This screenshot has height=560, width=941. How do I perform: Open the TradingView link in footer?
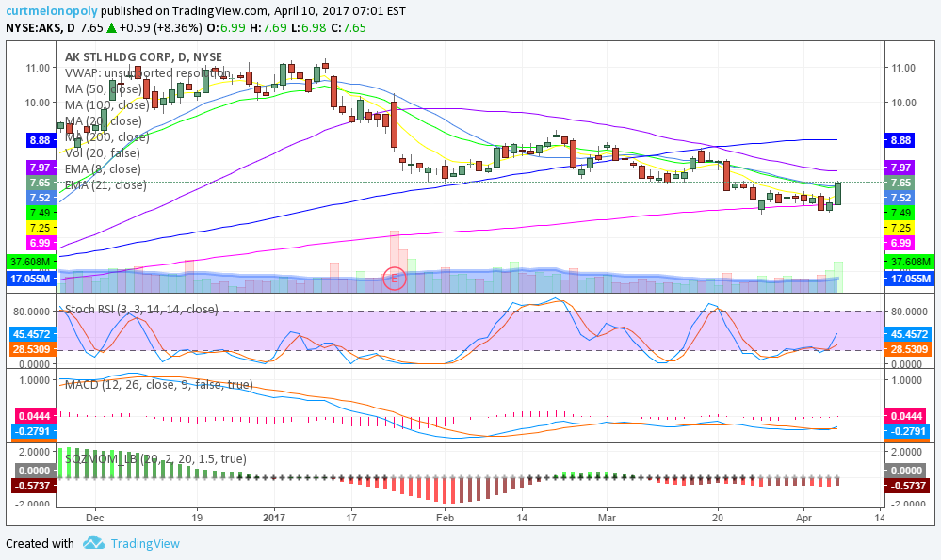point(145,543)
